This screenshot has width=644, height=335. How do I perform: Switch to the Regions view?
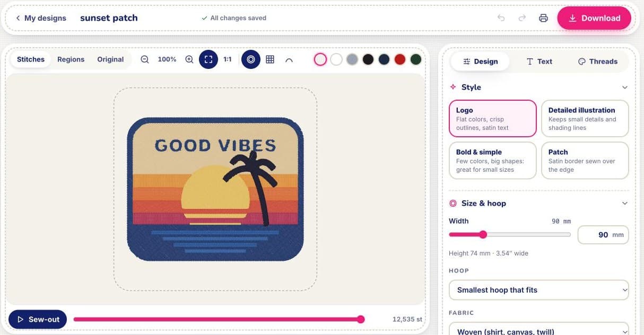pyautogui.click(x=71, y=59)
